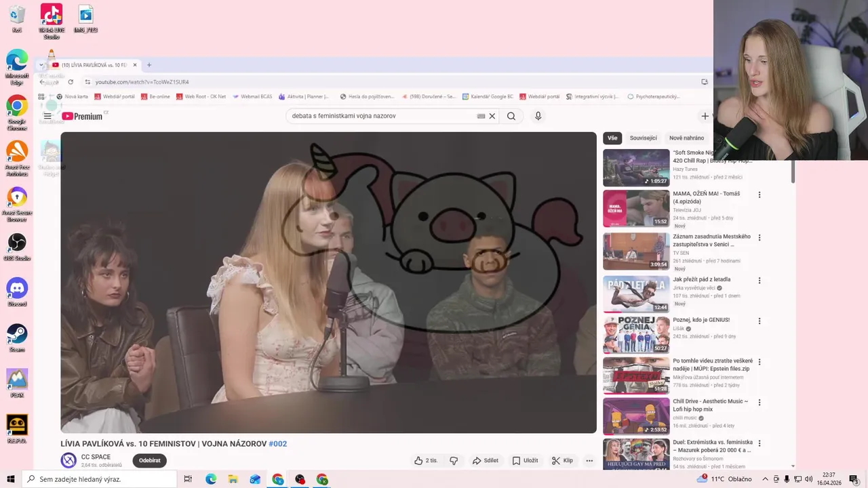Open the Psychoterapeutický bookmark

(653, 97)
